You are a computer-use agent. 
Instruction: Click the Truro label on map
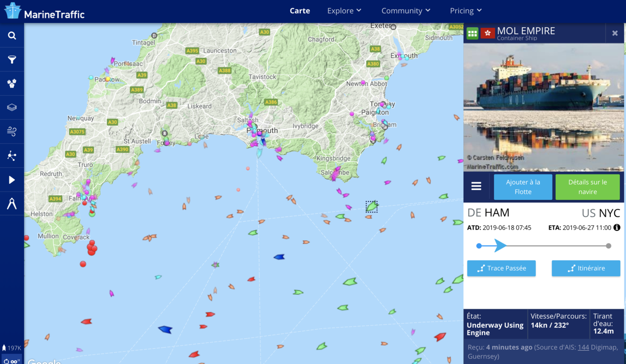click(85, 165)
